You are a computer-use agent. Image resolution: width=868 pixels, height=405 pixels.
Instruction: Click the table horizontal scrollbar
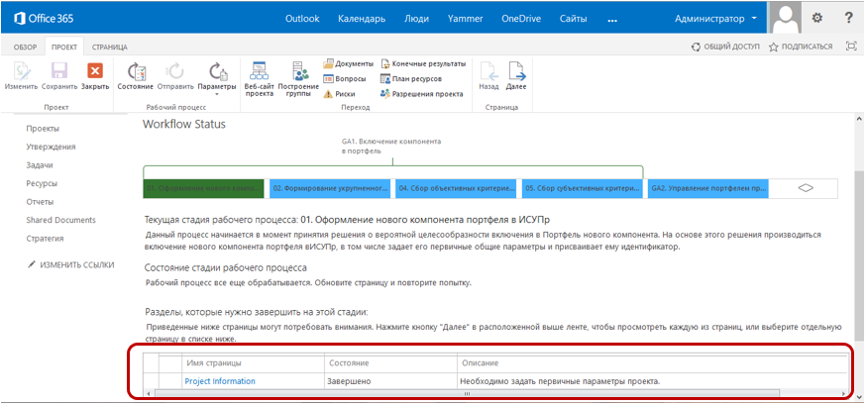coord(467,393)
